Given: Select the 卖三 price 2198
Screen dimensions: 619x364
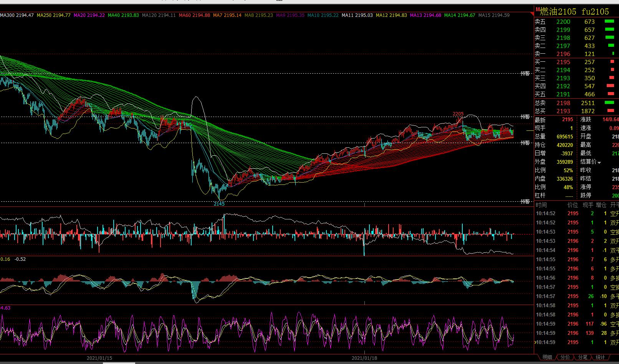Looking at the screenshot, I should [x=563, y=38].
